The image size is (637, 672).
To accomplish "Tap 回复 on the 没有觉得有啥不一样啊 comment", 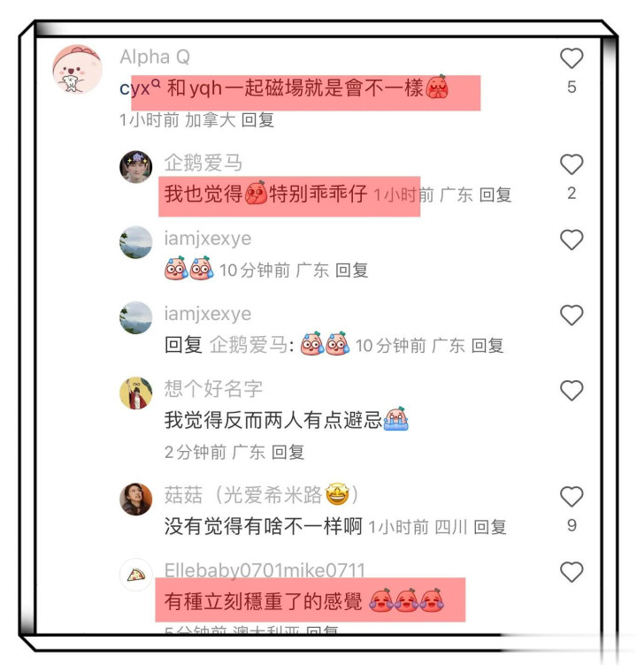I will point(490,527).
